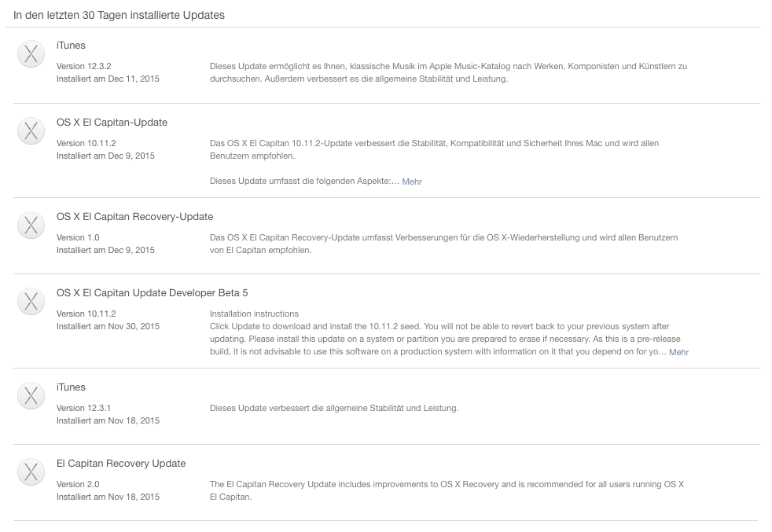
Task: Click Installation instructions heading text
Action: pos(254,314)
